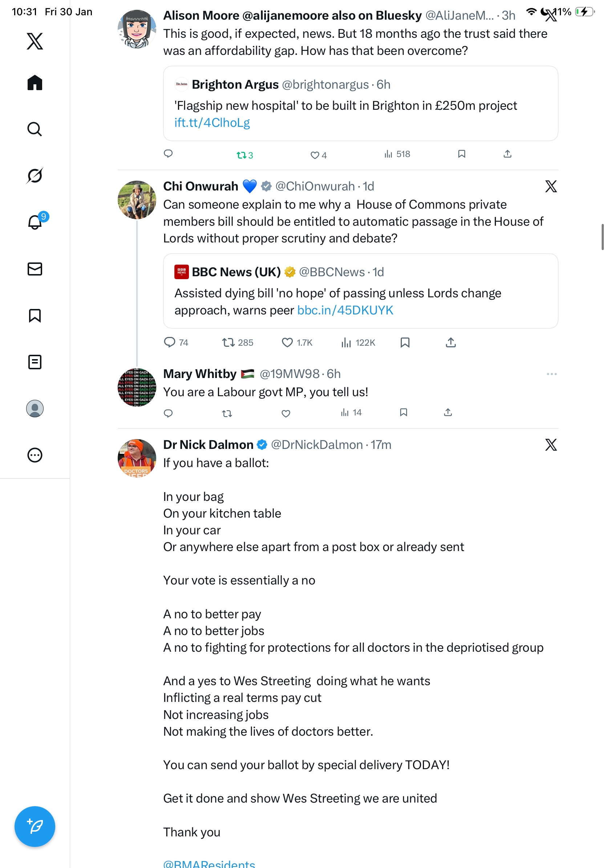
Task: Open the Lists icon in sidebar
Action: click(35, 362)
